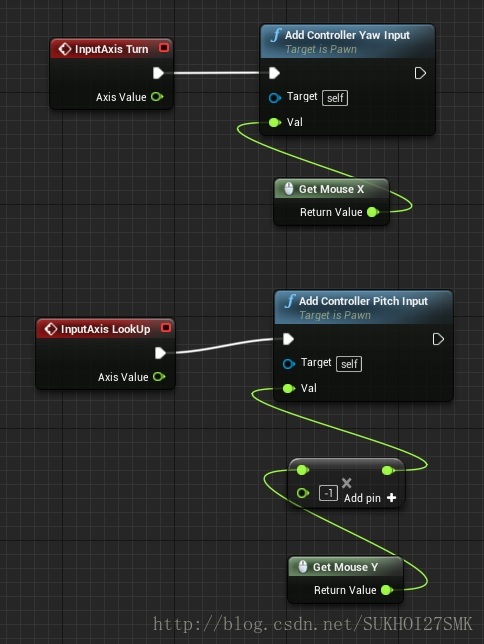Click the red delegate pin on InputAxis LookUp

click(x=166, y=327)
